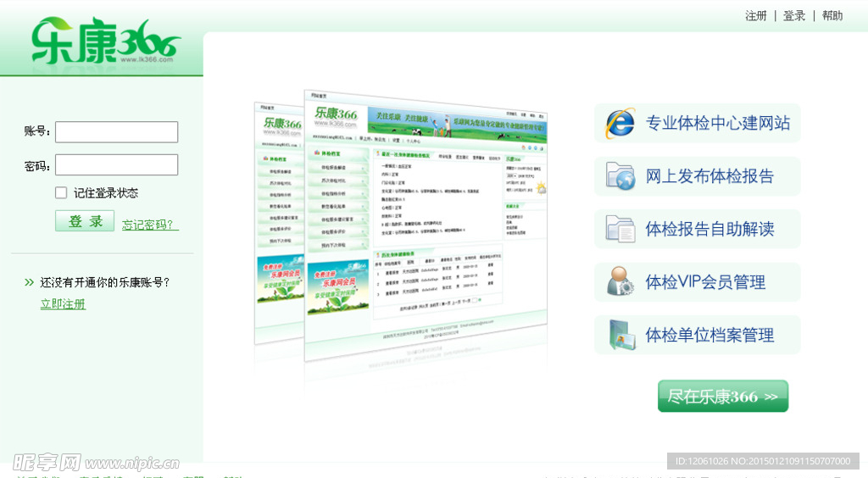Click 登录 in the top navigation

[793, 15]
